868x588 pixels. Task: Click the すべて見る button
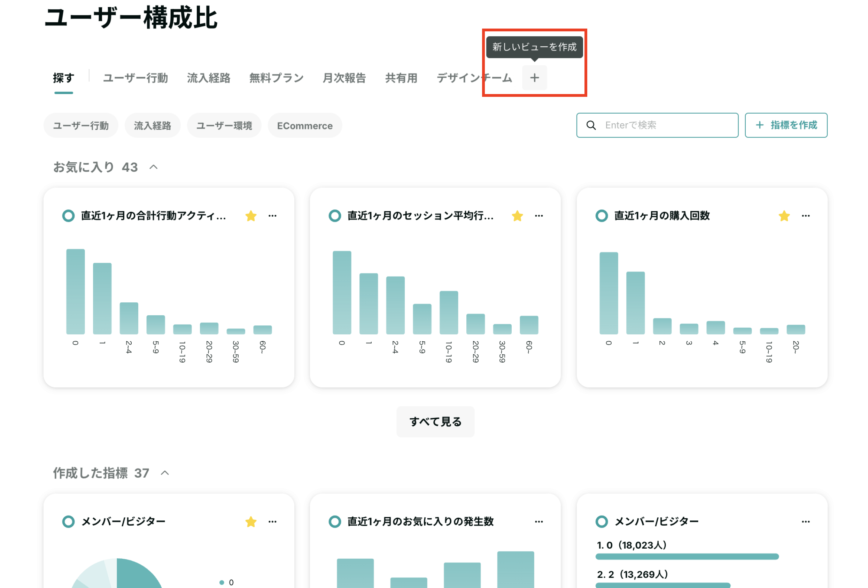click(435, 422)
